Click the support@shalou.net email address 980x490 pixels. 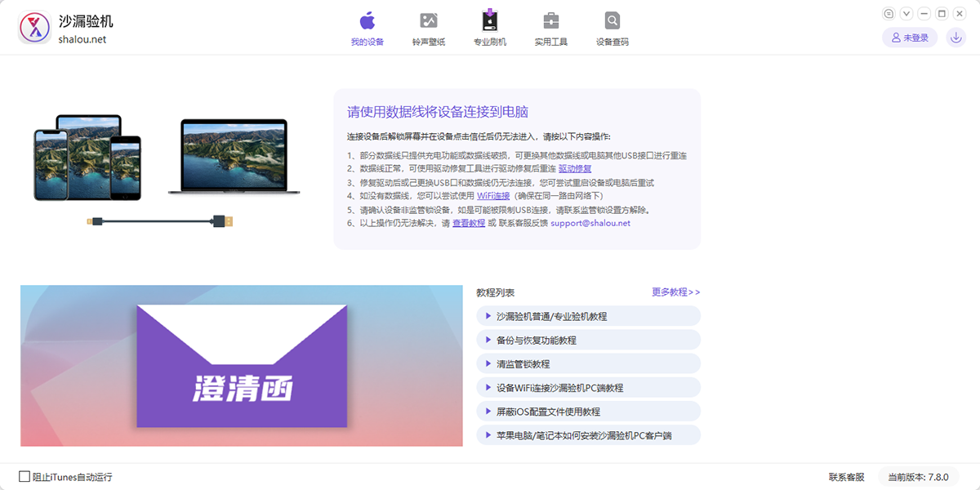(x=590, y=223)
